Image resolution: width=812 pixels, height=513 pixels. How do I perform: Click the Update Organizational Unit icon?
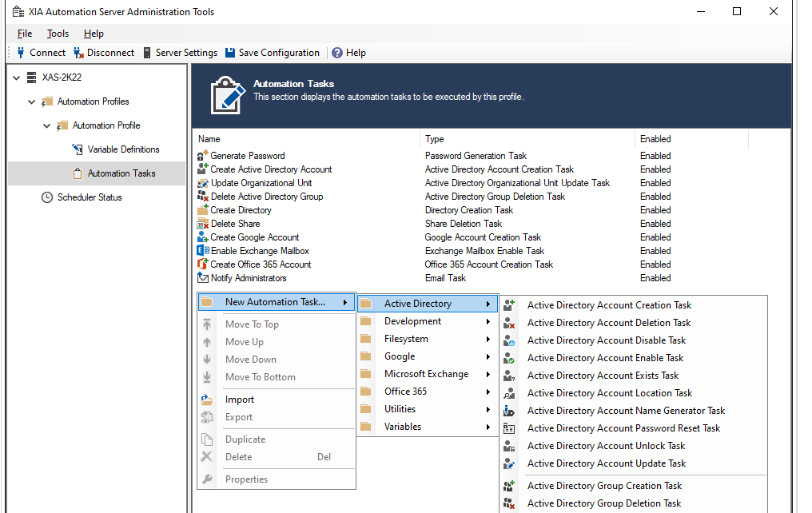(202, 183)
